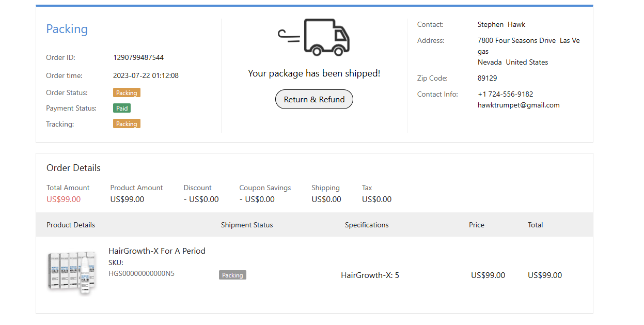Click the product SKU code HGS00000000000N5
This screenshot has height=325, width=644.
142,274
